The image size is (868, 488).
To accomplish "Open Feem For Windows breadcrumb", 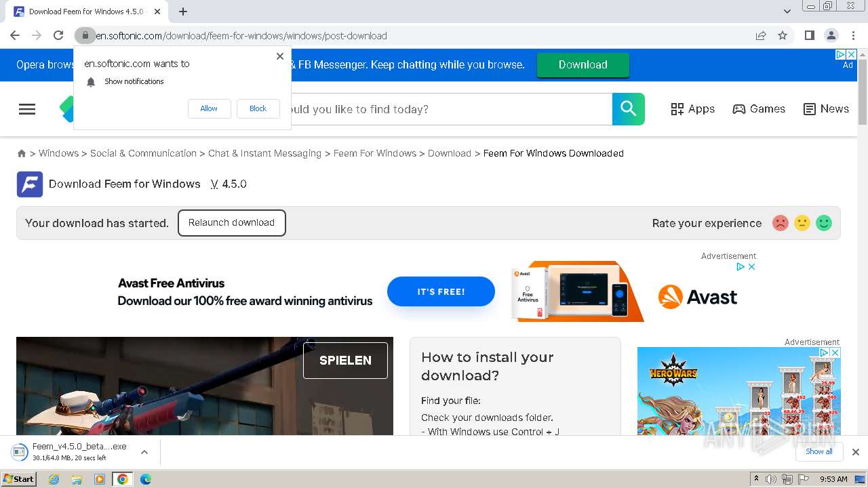I will (375, 153).
